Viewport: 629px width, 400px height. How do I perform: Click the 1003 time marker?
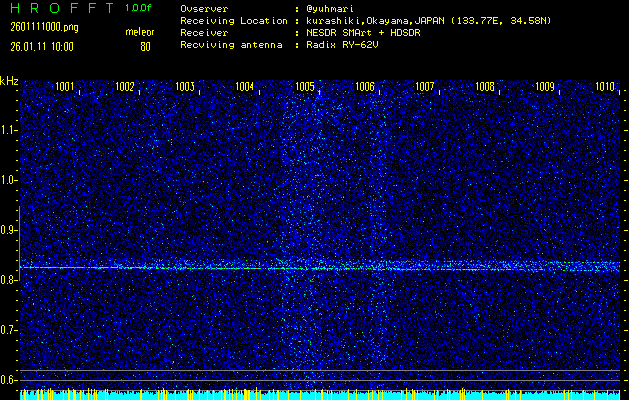[185, 86]
